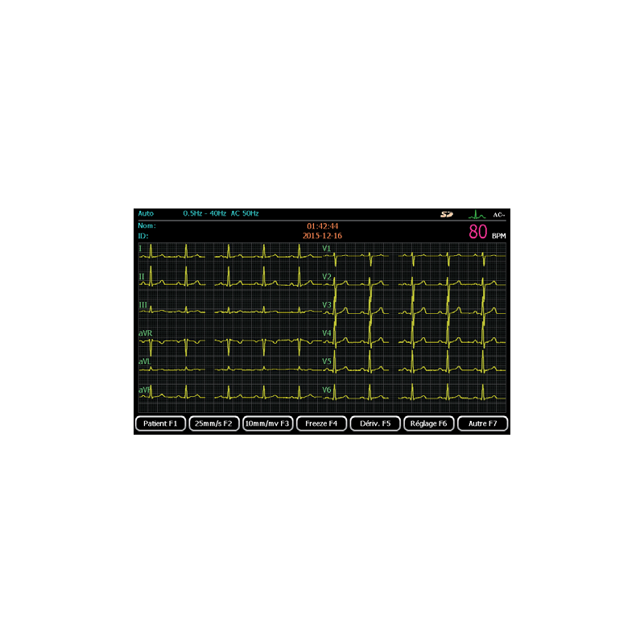Select lead V5 waveform label

click(327, 361)
